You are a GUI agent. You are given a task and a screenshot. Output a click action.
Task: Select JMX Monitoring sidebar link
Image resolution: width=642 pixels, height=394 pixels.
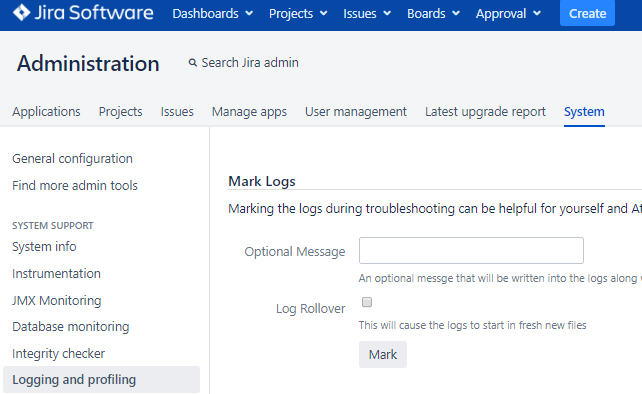57,300
